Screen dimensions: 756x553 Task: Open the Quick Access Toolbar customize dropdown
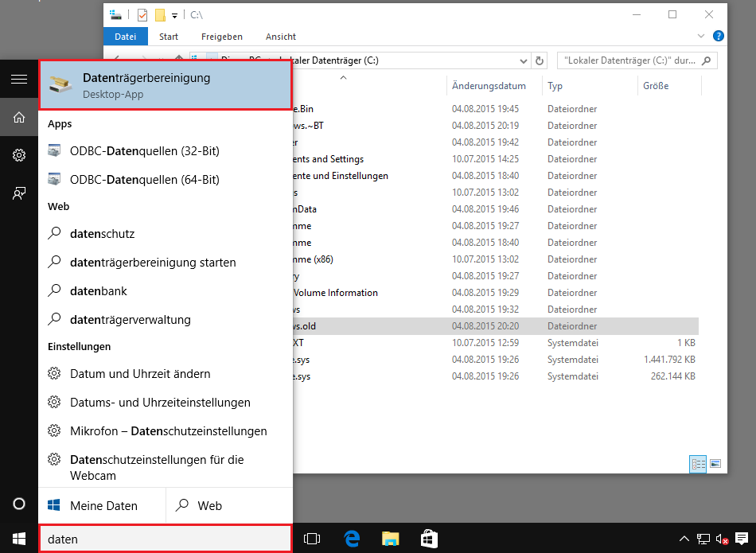tap(174, 16)
